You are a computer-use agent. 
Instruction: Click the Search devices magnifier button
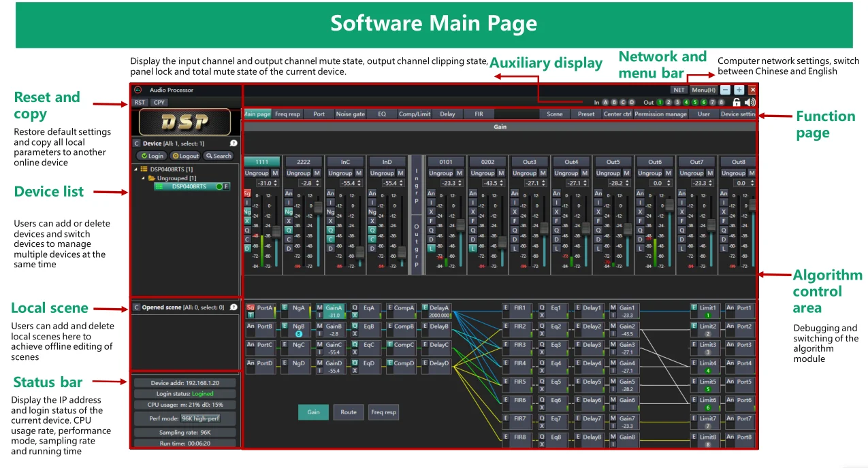click(219, 156)
